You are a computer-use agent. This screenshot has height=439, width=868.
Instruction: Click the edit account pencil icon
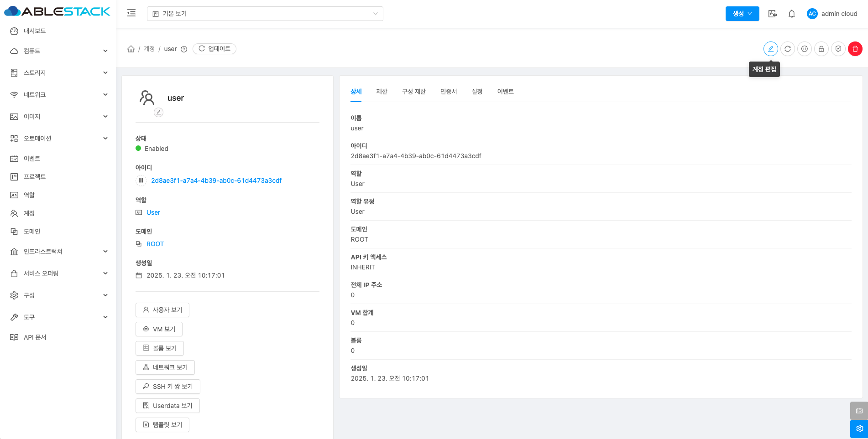(770, 49)
